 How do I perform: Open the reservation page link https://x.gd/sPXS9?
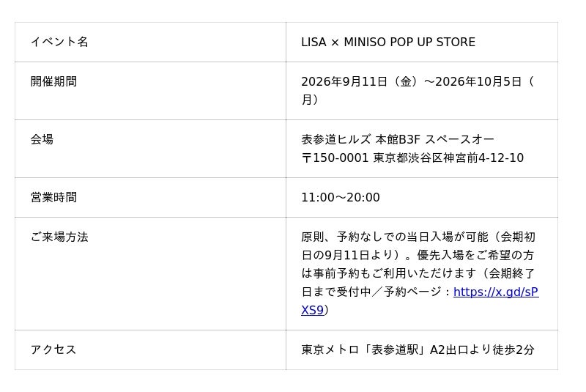pos(496,292)
